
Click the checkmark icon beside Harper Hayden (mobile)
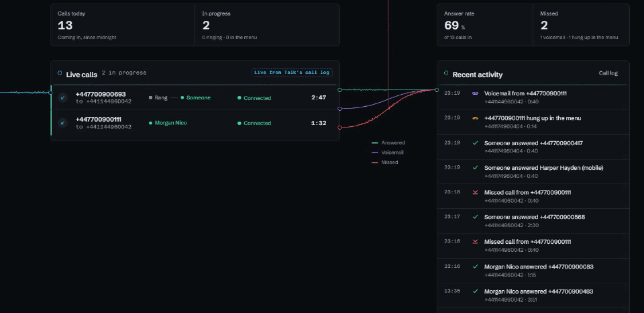[x=475, y=168]
